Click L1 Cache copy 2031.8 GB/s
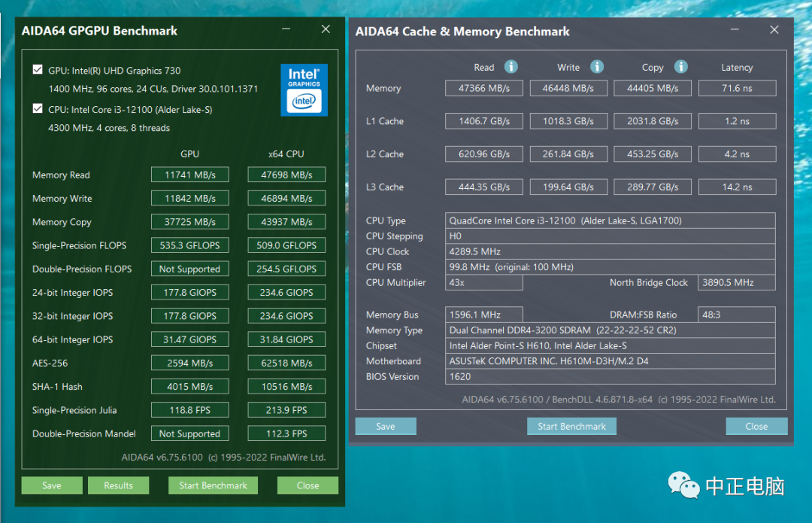This screenshot has height=523, width=812. pos(653,121)
